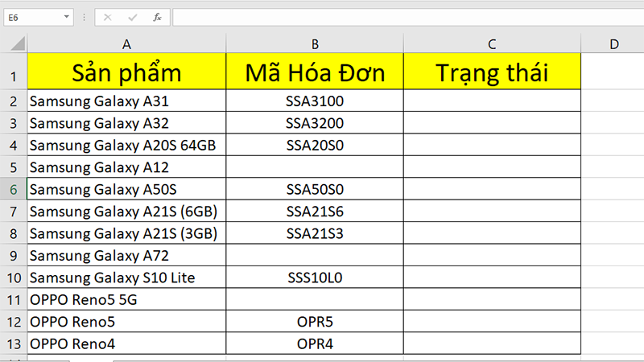Viewport: 644px width, 362px height.
Task: Click invoice code 'SSA3100'
Action: (x=315, y=101)
